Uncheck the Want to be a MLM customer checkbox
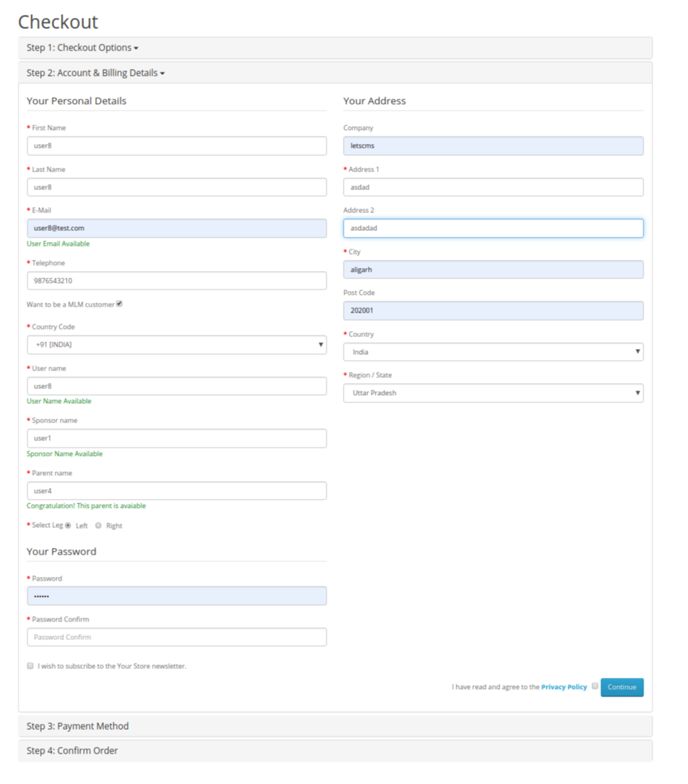The height and width of the screenshot is (784, 688). coord(121,304)
